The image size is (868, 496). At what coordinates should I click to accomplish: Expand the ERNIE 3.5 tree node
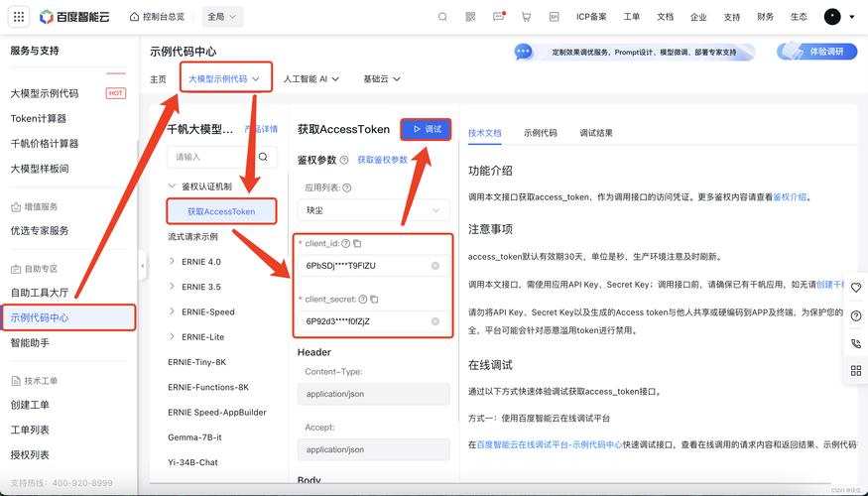pos(173,287)
